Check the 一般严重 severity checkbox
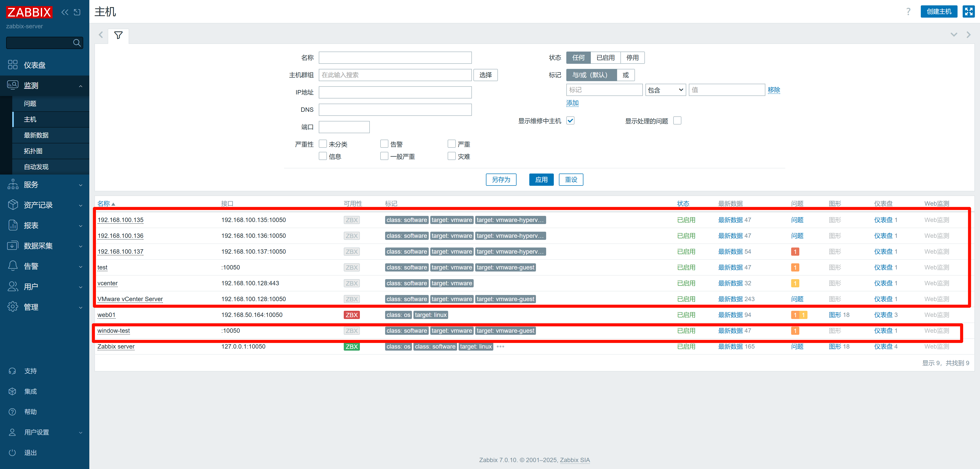980x469 pixels. coord(384,156)
